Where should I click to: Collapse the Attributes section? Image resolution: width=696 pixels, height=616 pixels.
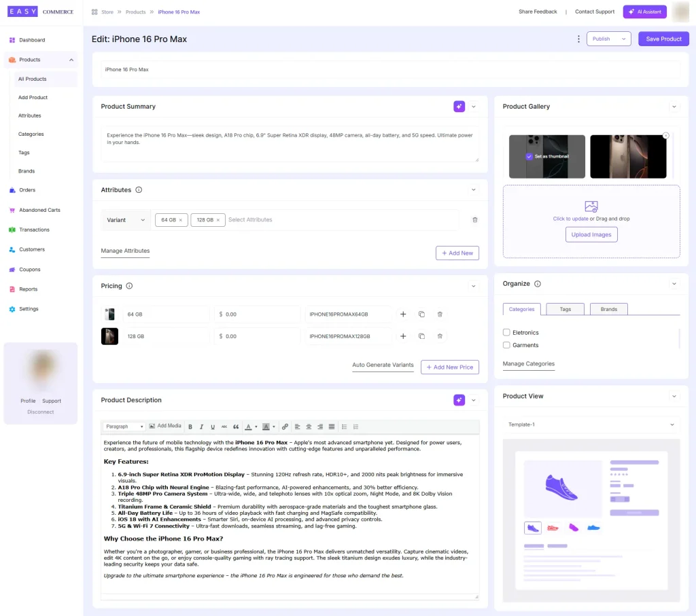point(474,189)
